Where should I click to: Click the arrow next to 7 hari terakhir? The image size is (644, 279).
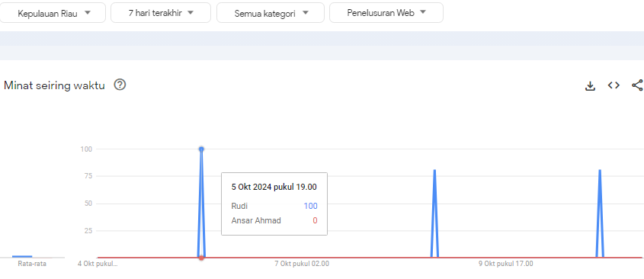[191, 13]
